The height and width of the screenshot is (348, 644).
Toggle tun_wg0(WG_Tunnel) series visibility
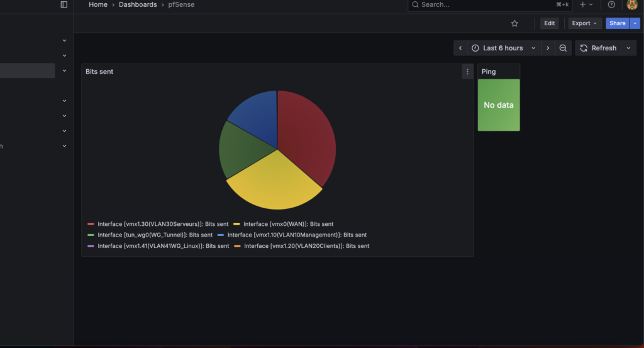(x=155, y=235)
